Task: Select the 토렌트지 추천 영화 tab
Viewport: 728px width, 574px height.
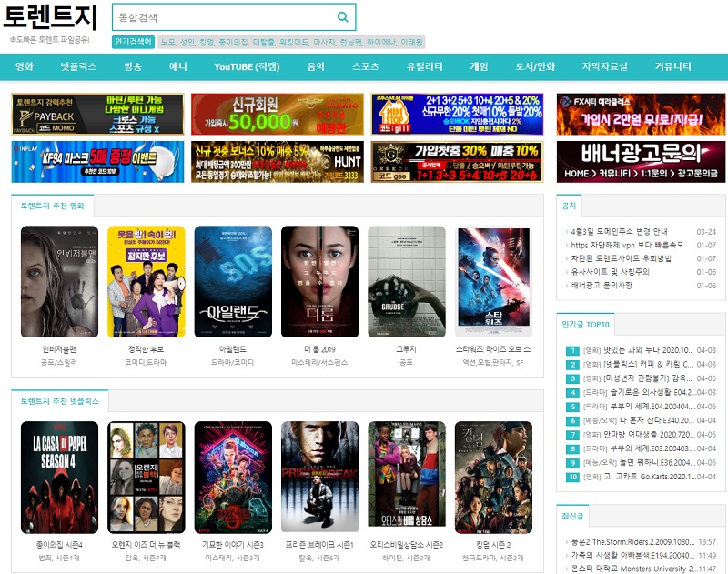Action: click(53, 206)
